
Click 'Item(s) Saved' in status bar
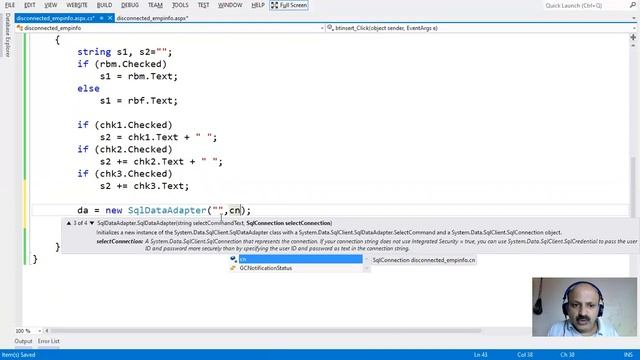pyautogui.click(x=18, y=355)
